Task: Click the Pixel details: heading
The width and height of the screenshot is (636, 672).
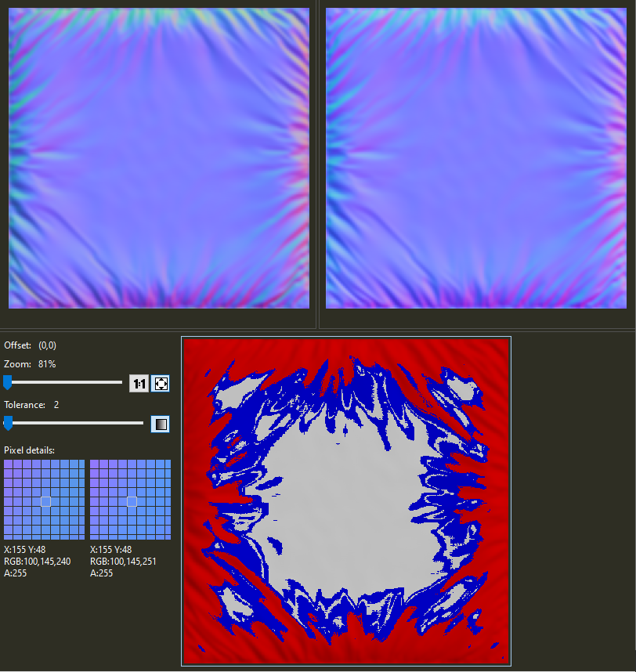Action: pyautogui.click(x=29, y=450)
